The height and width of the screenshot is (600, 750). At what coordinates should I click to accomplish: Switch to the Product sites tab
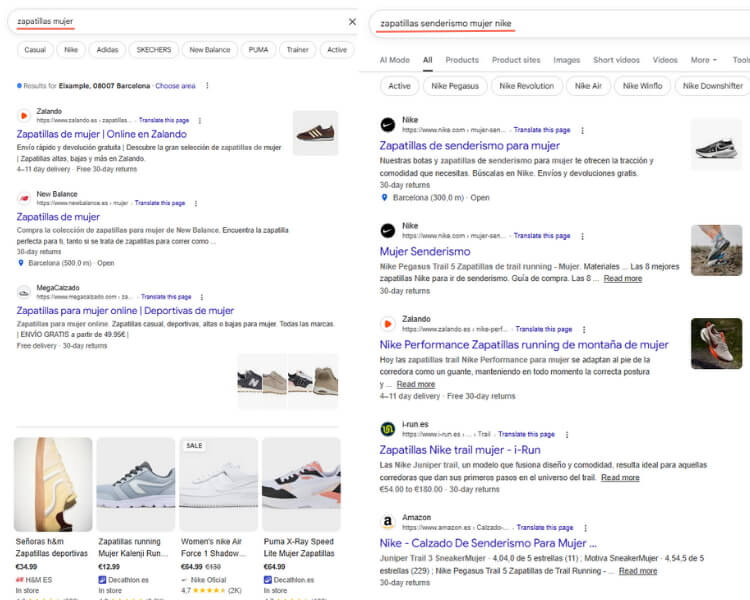pyautogui.click(x=516, y=60)
